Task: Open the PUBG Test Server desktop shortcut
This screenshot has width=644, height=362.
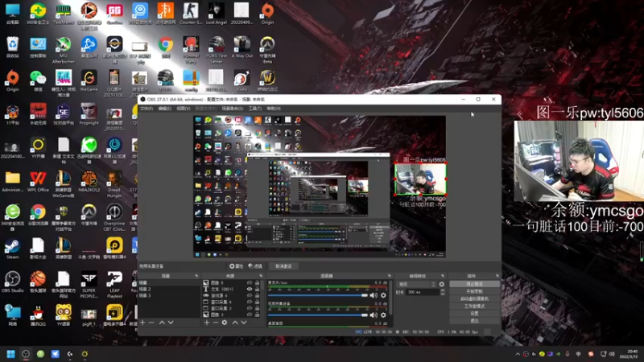Action: coord(217,50)
